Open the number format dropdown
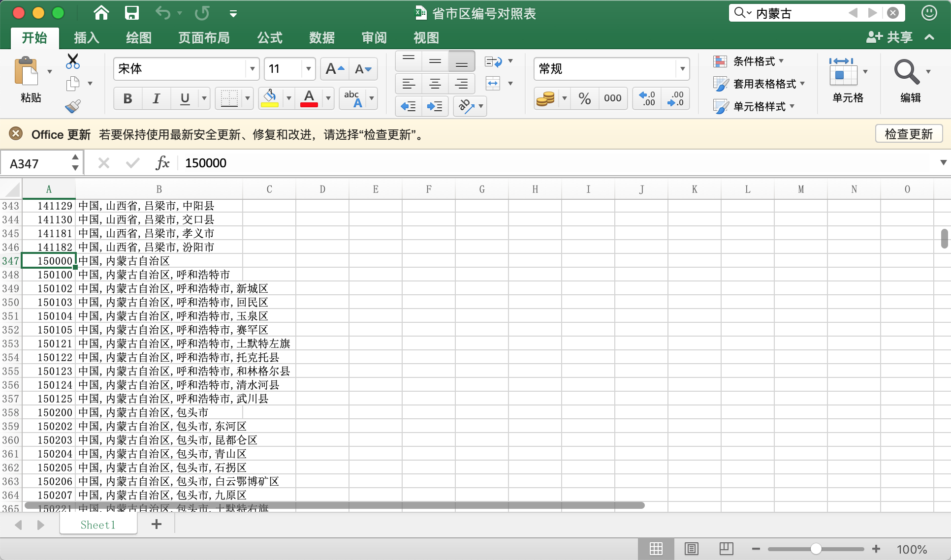Image resolution: width=951 pixels, height=560 pixels. click(682, 69)
